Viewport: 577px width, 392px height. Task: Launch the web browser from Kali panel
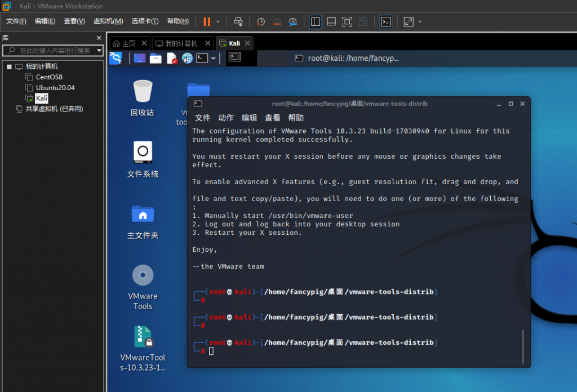[187, 58]
